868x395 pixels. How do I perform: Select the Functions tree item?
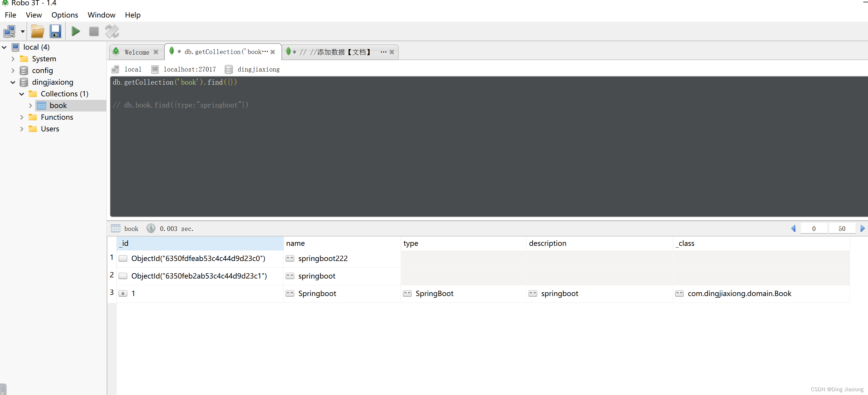57,117
